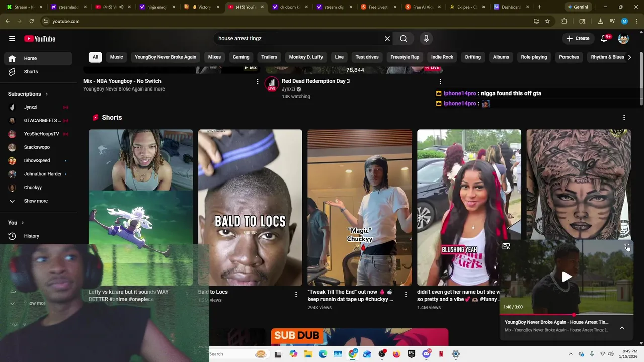644x362 pixels.
Task: Bookmark this page with the star
Action: 547,21
